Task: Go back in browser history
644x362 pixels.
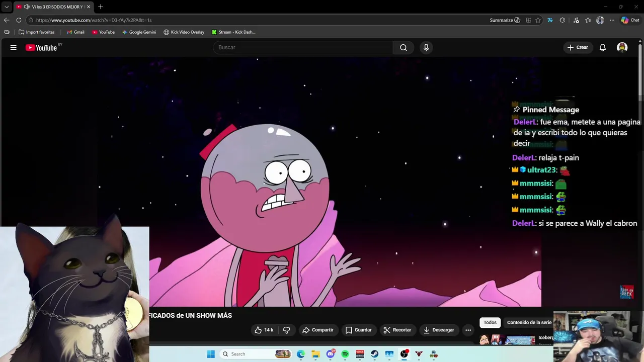Action: (x=7, y=20)
